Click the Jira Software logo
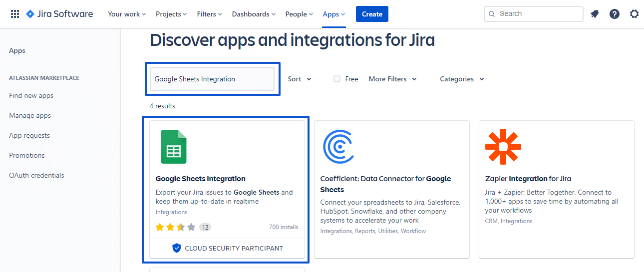This screenshot has height=272, width=644. pyautogui.click(x=59, y=14)
